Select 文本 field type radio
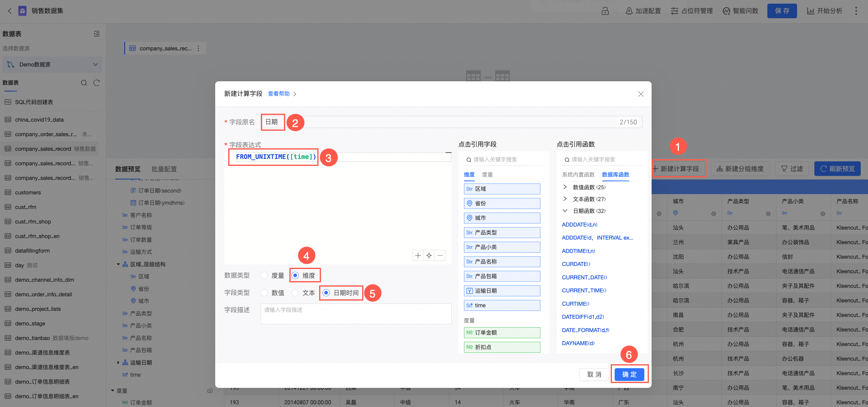Viewport: 868px width, 407px height. pyautogui.click(x=295, y=293)
